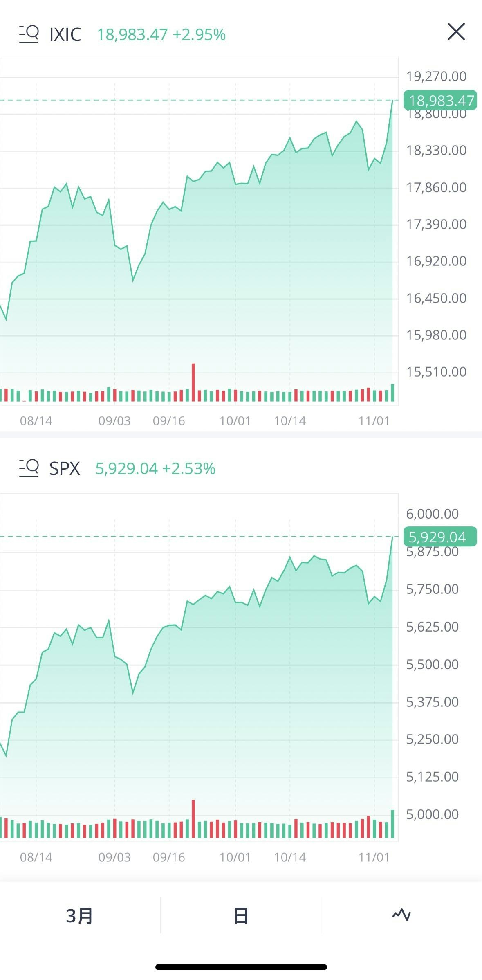Viewport: 482px width, 980px height.
Task: Close the chart comparison view
Action: click(456, 32)
